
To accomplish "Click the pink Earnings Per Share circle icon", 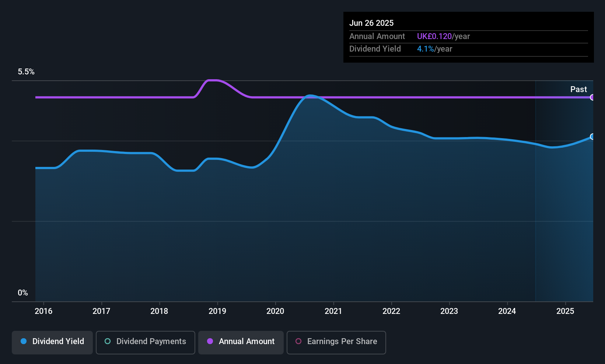I will [x=298, y=341].
